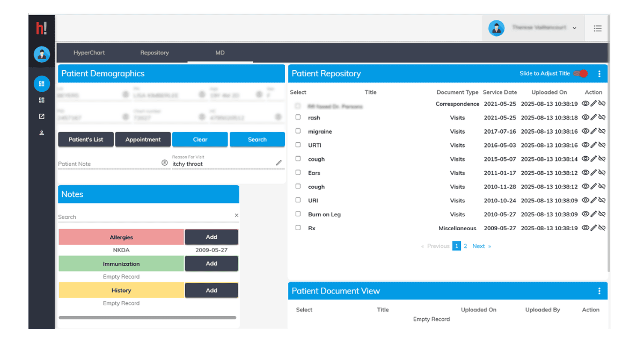Click the dashboard icon in left sidebar
The width and height of the screenshot is (644, 337).
point(42,84)
